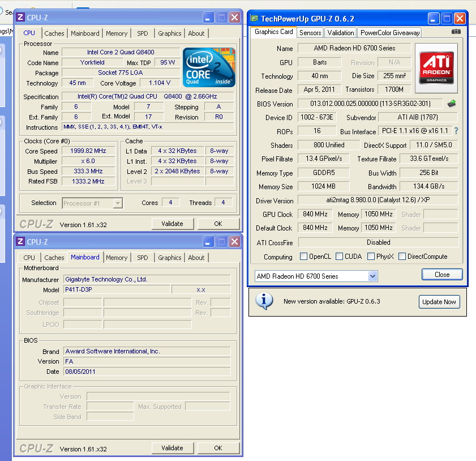Screen dimensions: 476x461
Task: Click Validate in bottom CPU-Z window
Action: click(172, 448)
